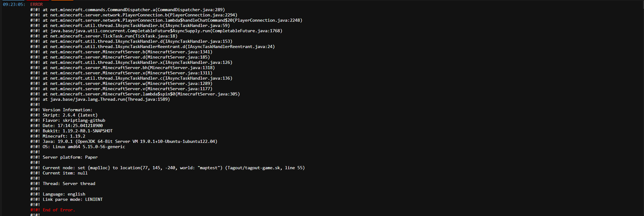Click the Bukkit: 1.19.2-R0.1-SNAPSHOT line
The image size is (644, 216).
72,131
